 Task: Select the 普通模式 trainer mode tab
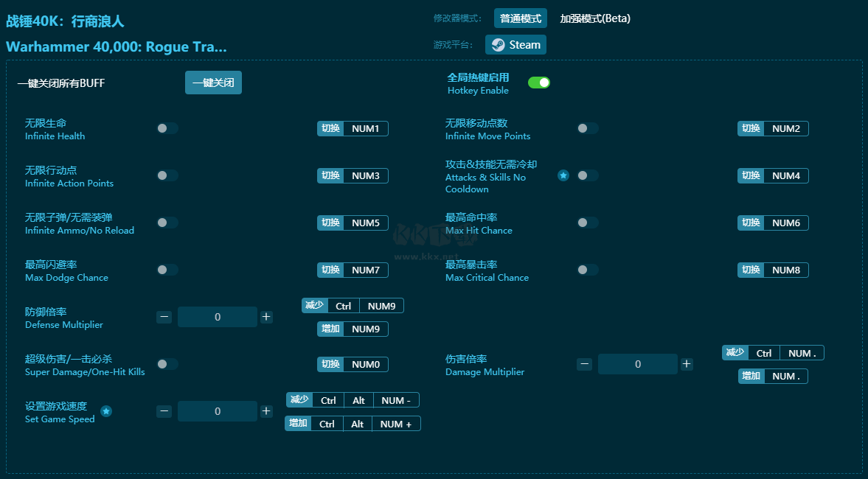point(521,18)
